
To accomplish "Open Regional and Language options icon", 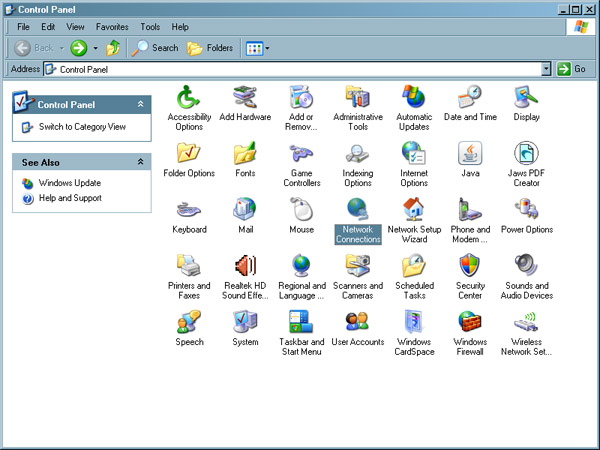I will pos(302,277).
